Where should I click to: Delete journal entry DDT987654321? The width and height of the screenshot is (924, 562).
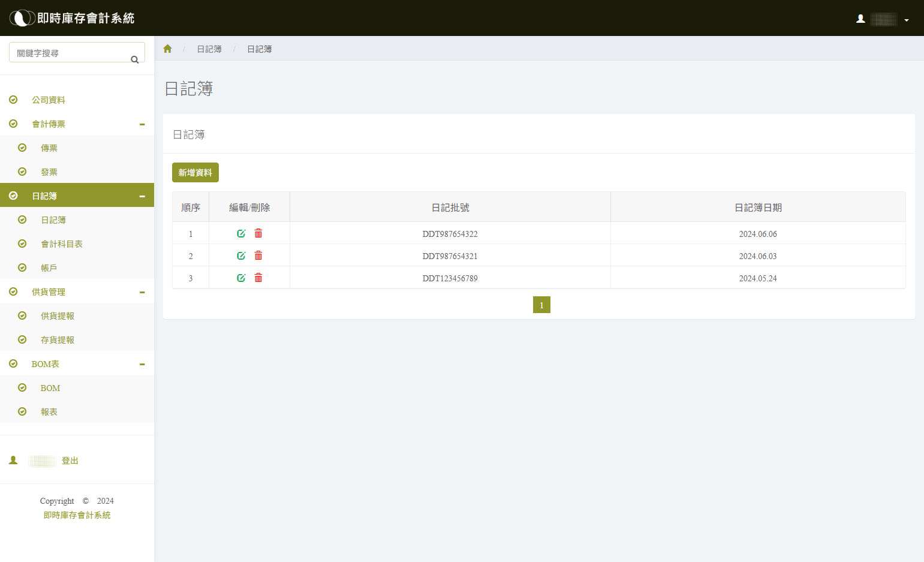pos(258,256)
